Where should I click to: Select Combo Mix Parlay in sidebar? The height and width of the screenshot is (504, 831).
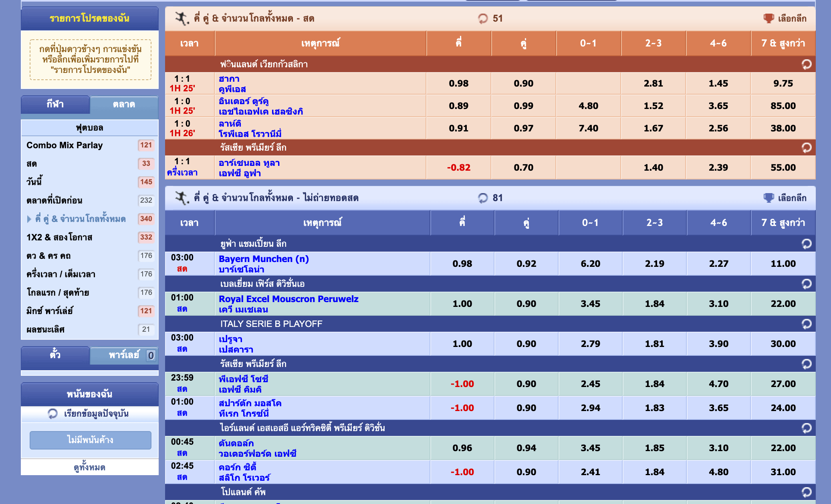pyautogui.click(x=65, y=145)
